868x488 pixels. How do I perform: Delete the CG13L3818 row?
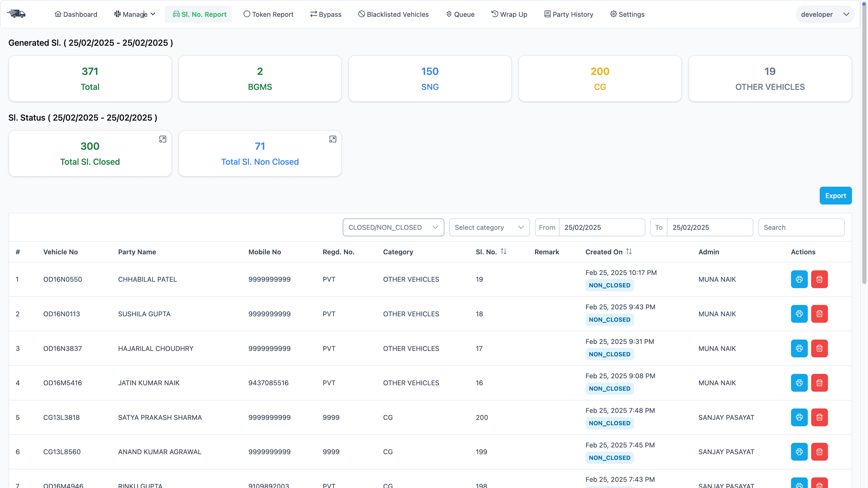[x=819, y=417]
